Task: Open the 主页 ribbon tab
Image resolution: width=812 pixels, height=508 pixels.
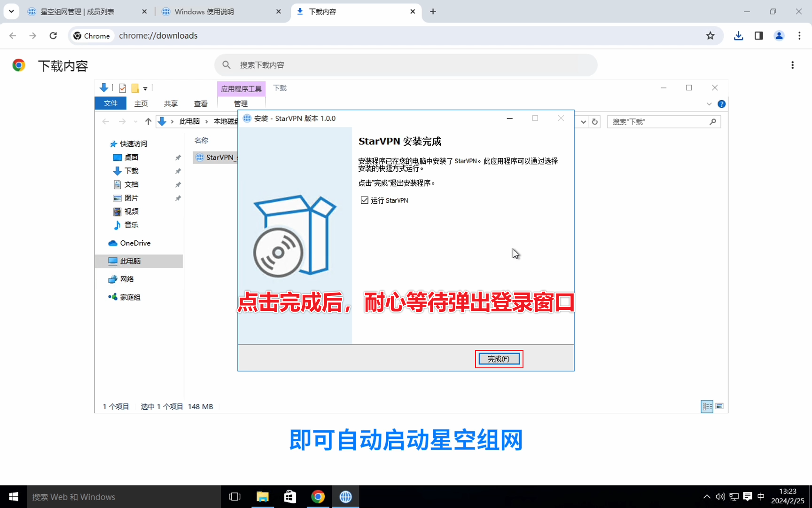Action: point(141,103)
